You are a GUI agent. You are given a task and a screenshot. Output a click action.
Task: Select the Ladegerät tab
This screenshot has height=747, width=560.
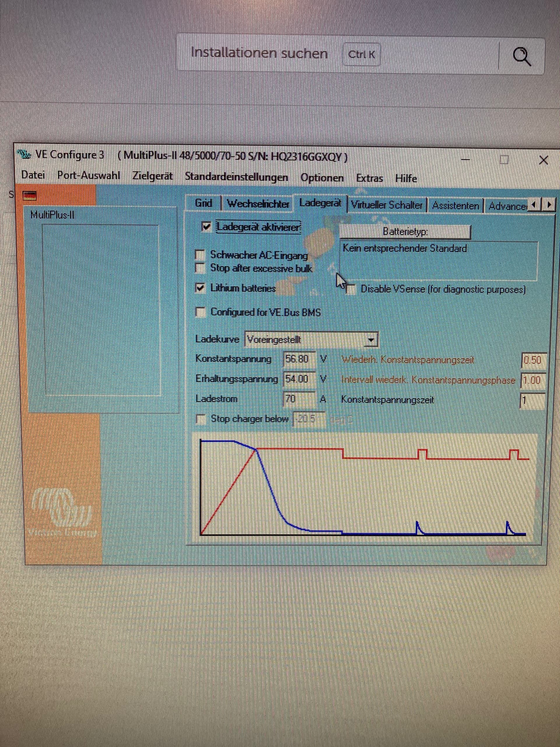tap(320, 203)
